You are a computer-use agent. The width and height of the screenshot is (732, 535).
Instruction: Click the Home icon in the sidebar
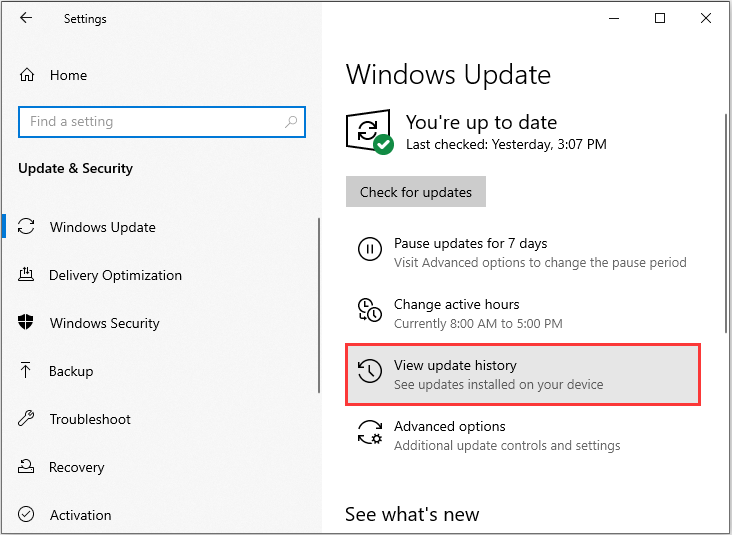pyautogui.click(x=27, y=75)
